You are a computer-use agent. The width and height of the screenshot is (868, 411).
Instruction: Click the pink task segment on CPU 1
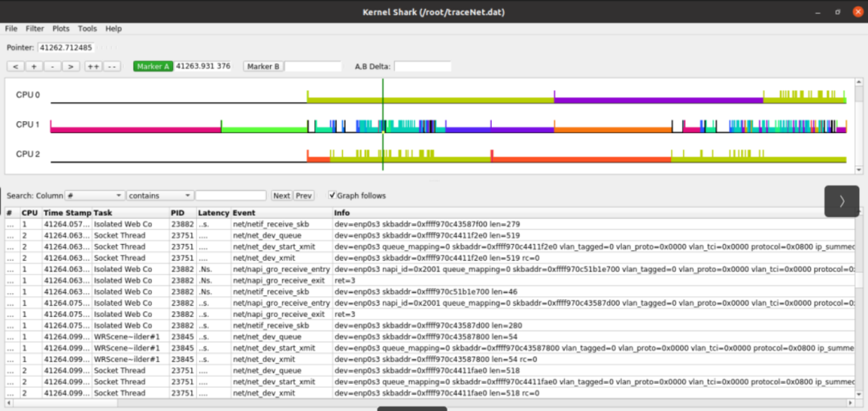(136, 130)
